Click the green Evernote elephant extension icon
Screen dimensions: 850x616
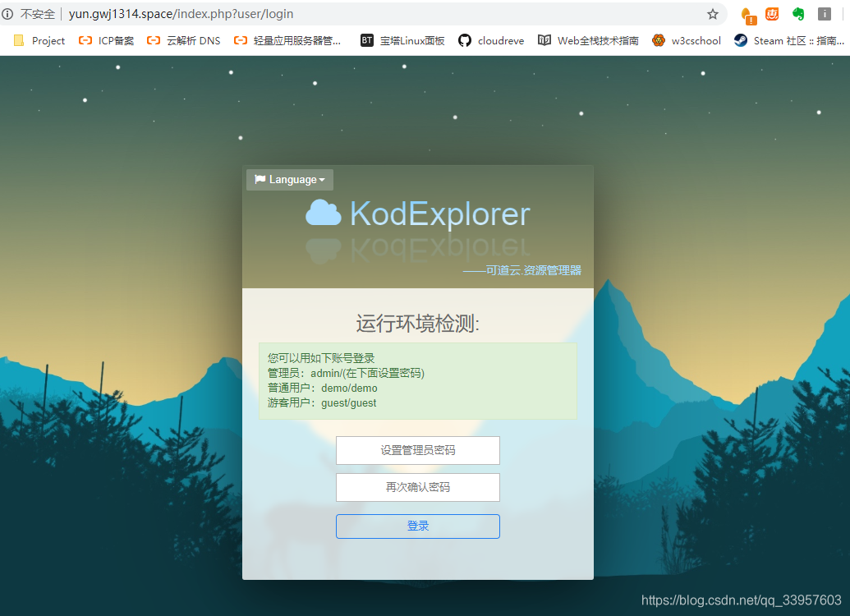(798, 14)
